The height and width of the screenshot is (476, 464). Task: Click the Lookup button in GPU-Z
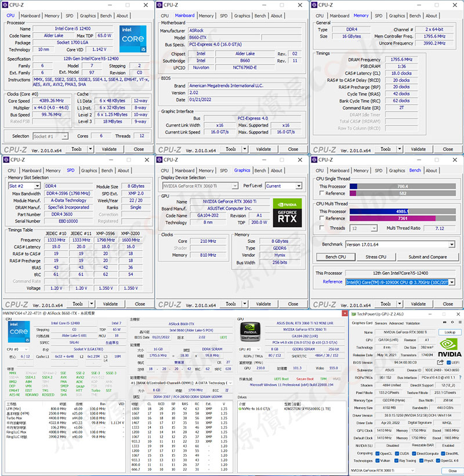tap(449, 332)
